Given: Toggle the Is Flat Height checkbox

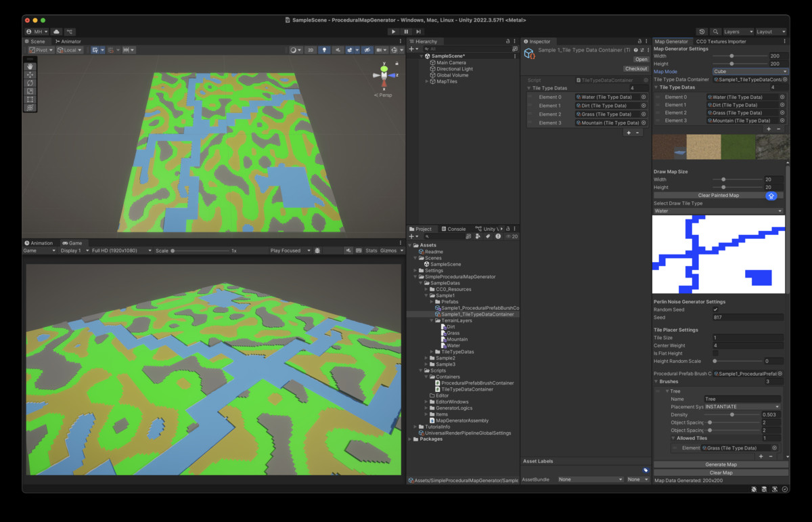Looking at the screenshot, I should click(x=715, y=353).
